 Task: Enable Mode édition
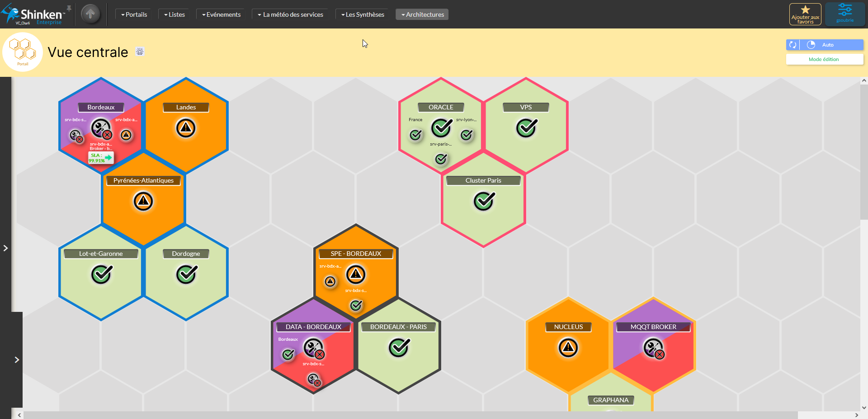pyautogui.click(x=824, y=59)
